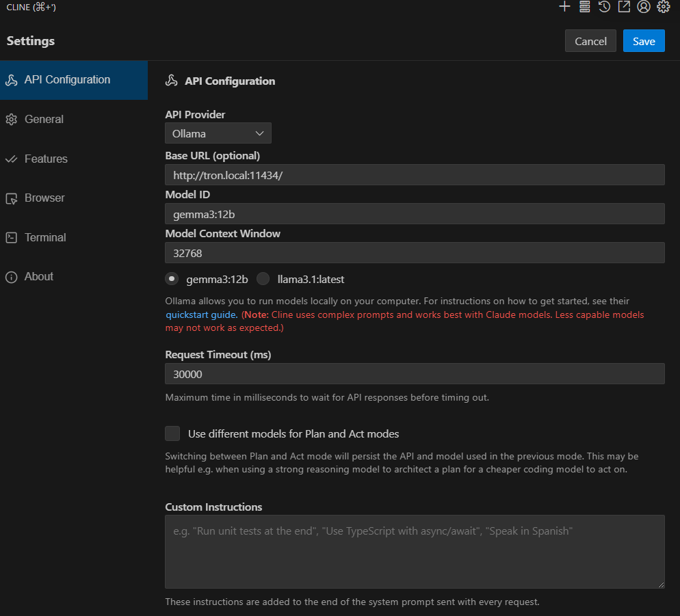Open the API Provider dropdown showing Ollama
Viewport: 680px width, 616px height.
pyautogui.click(x=218, y=133)
